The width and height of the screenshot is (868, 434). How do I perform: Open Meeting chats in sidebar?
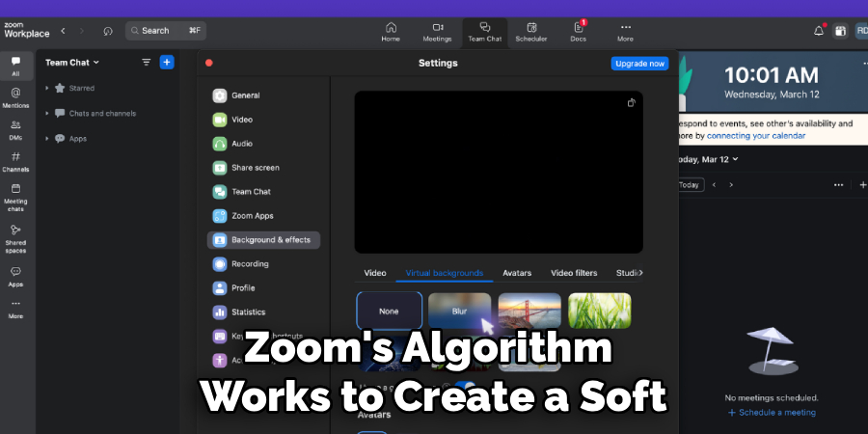click(15, 198)
